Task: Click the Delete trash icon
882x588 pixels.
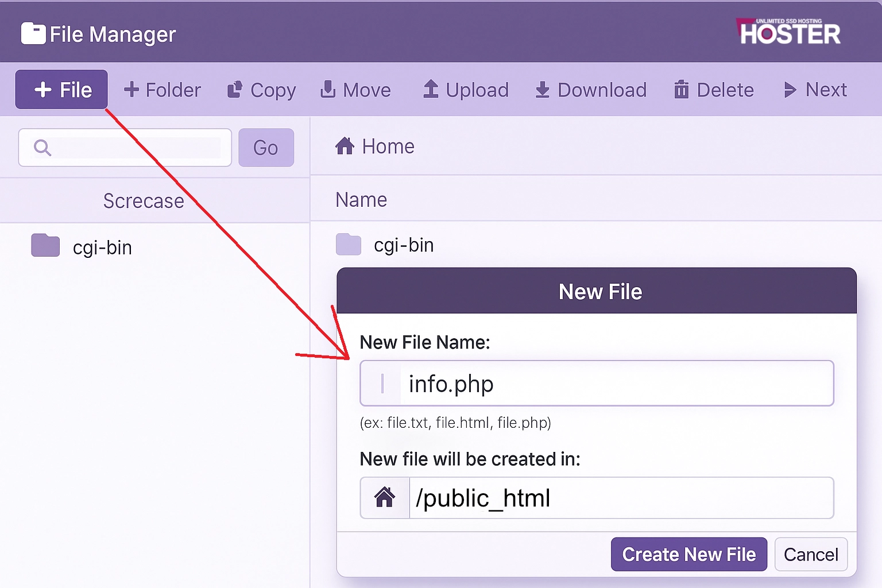Action: coord(682,90)
